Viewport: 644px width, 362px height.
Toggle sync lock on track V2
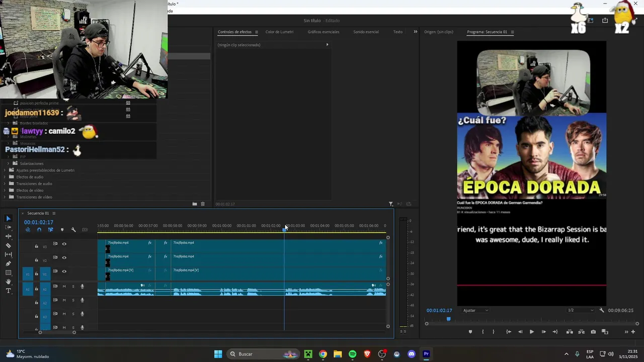55,257
